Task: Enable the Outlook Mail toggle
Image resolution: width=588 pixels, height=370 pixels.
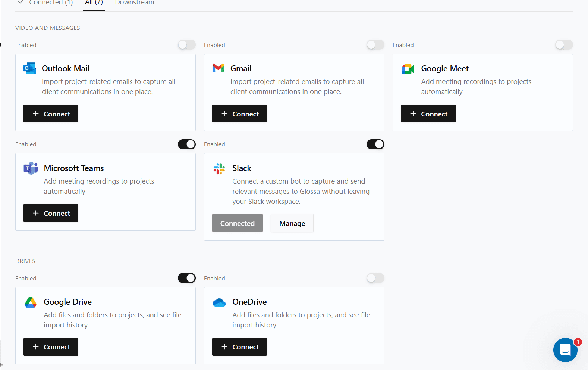Action: click(x=187, y=45)
